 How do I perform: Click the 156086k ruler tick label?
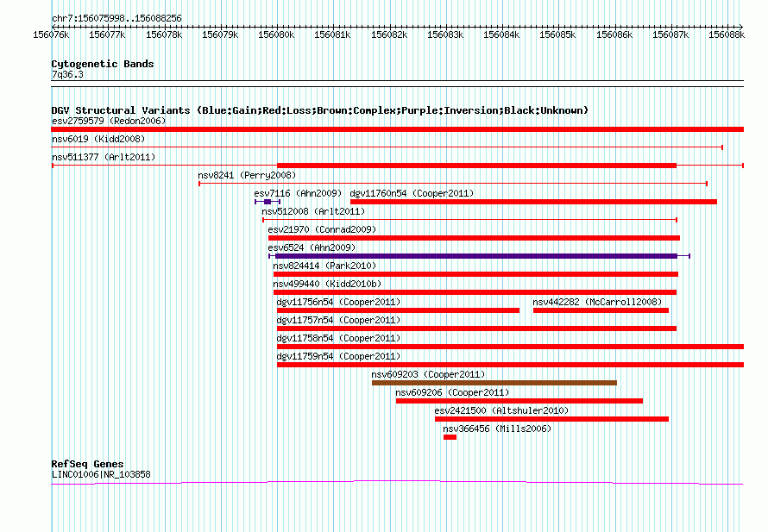tap(614, 34)
